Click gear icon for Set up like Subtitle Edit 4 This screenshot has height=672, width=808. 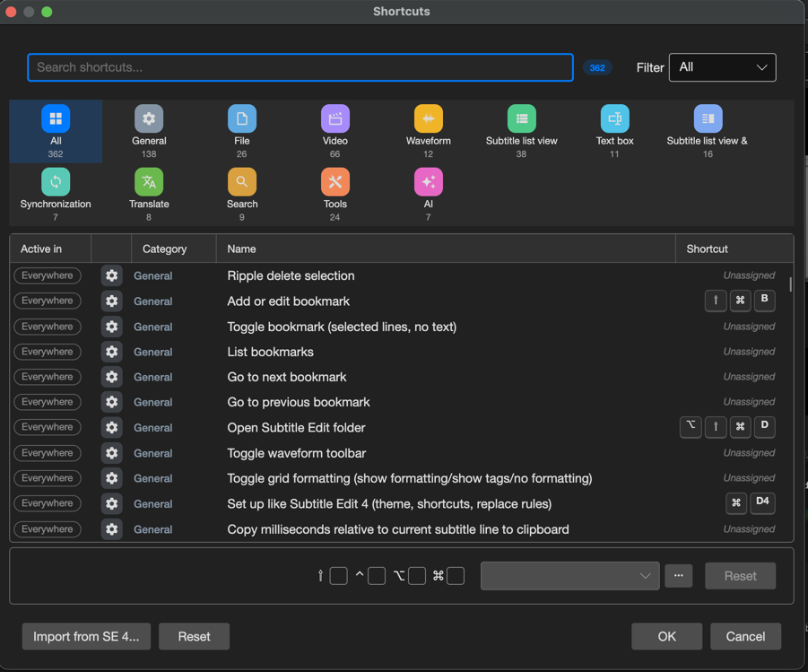click(x=112, y=504)
